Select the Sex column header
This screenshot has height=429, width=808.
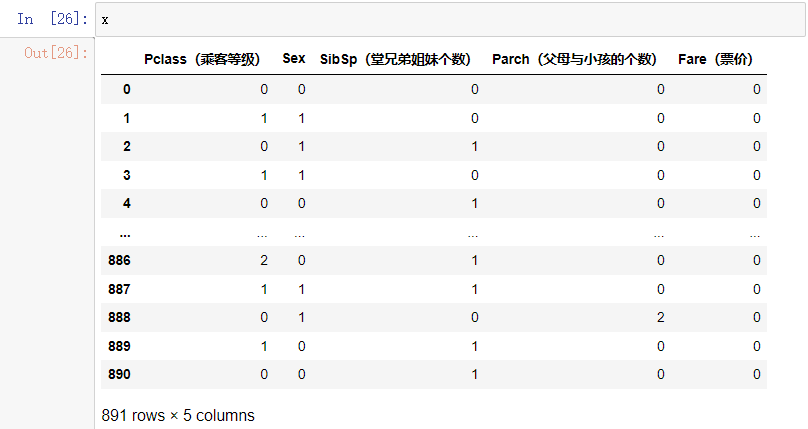click(294, 59)
